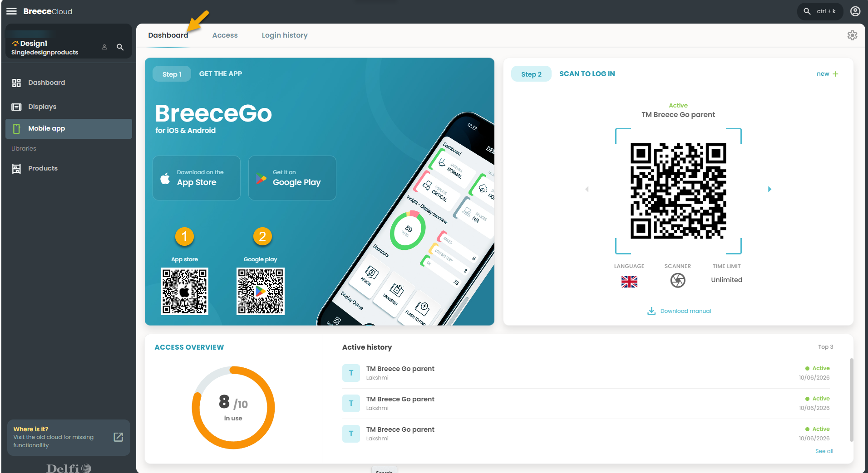The height and width of the screenshot is (473, 868).
Task: Click the Step 1 badge
Action: pos(172,74)
